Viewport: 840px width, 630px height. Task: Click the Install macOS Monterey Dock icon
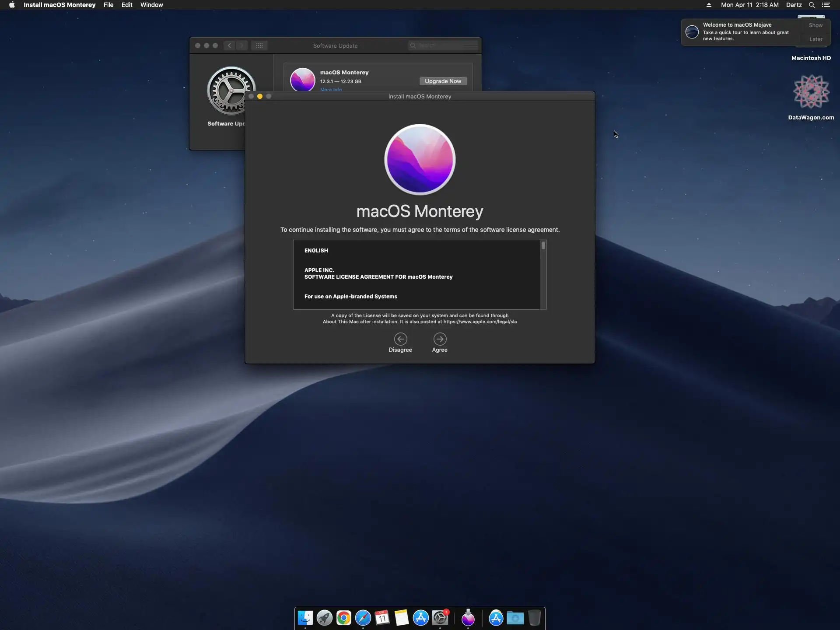[x=468, y=618]
